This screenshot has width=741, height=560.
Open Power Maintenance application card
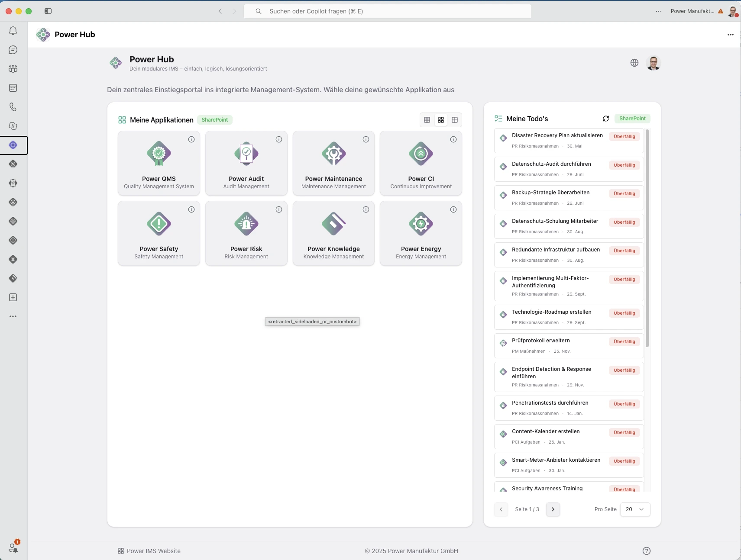coord(333,163)
